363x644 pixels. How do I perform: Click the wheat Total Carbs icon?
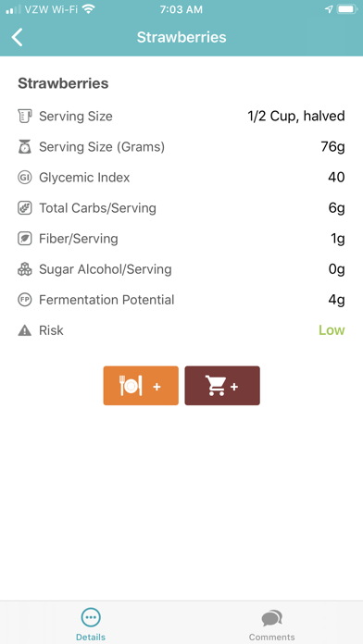pos(25,208)
